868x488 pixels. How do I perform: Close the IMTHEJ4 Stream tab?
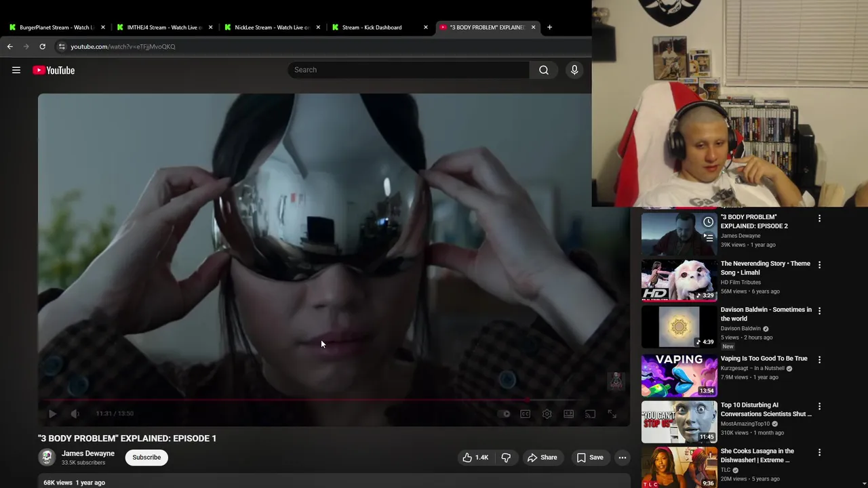click(211, 27)
